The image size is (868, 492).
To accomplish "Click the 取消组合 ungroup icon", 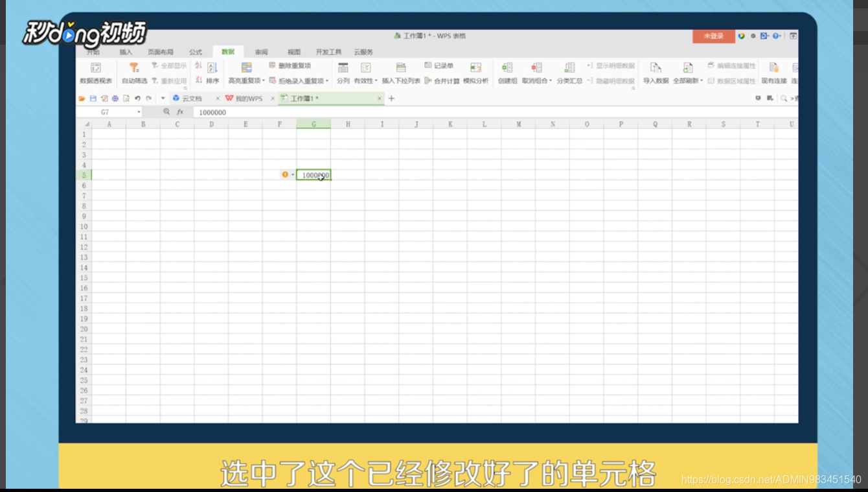I will coord(536,67).
